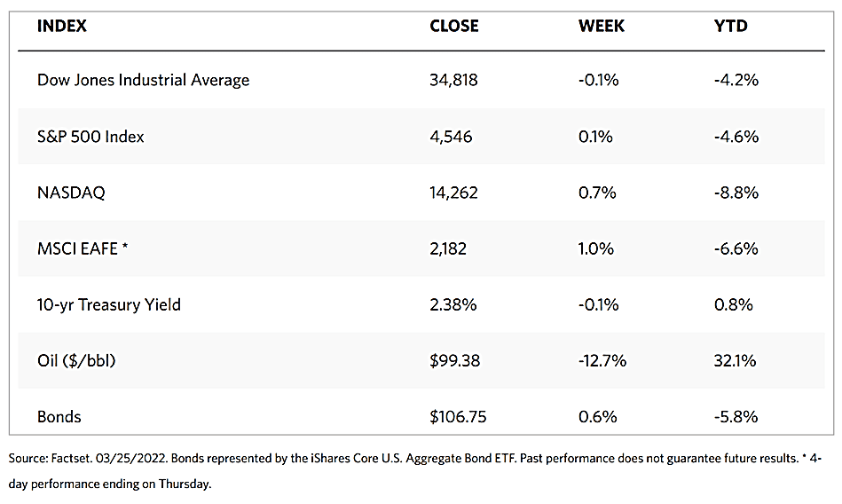
Task: Select the MSCI EAFE row label
Action: pos(83,248)
